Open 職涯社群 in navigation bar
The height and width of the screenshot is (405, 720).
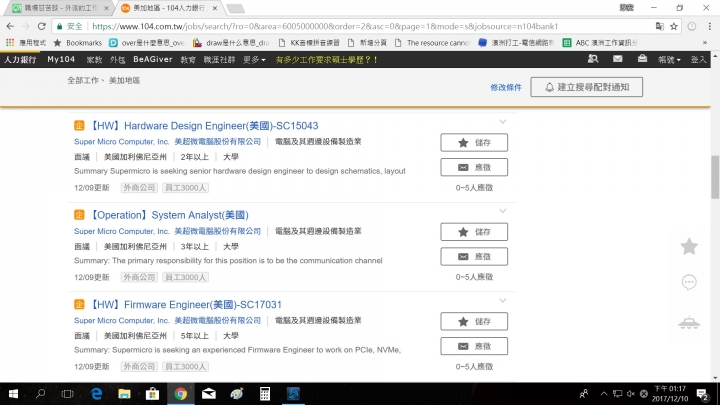[219, 59]
